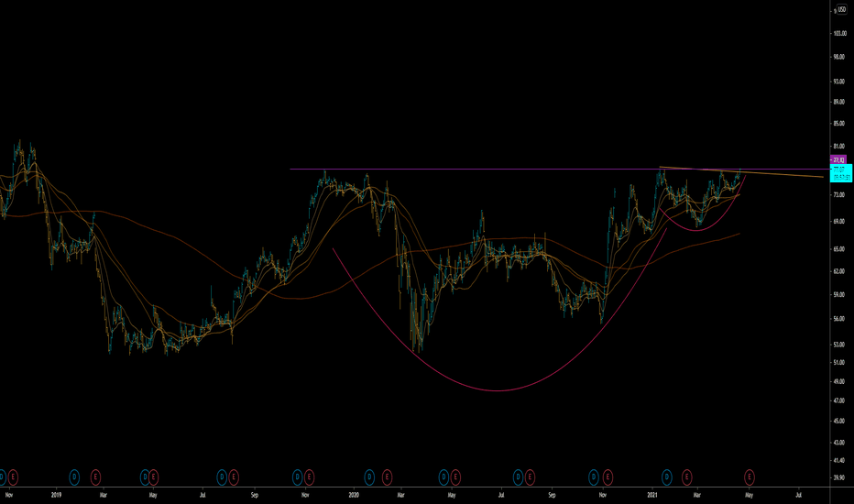Click the dividend marker after the 2021 label
This screenshot has height=504, width=854.
tap(667, 477)
